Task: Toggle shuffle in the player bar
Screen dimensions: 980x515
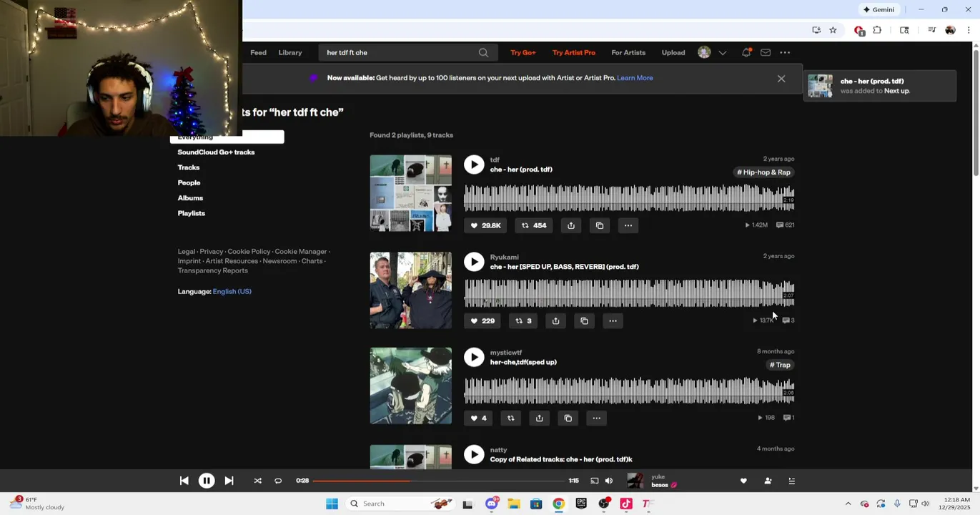Action: 257,481
